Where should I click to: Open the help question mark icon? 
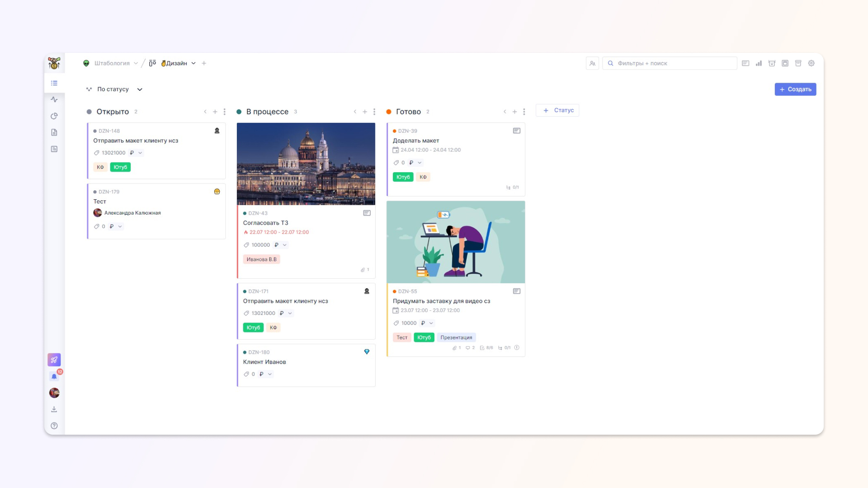[x=54, y=426]
